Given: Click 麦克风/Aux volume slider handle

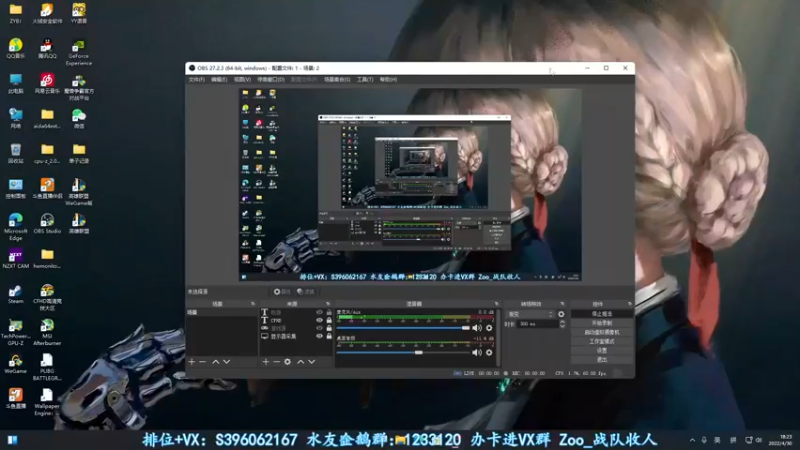Looking at the screenshot, I should (466, 328).
